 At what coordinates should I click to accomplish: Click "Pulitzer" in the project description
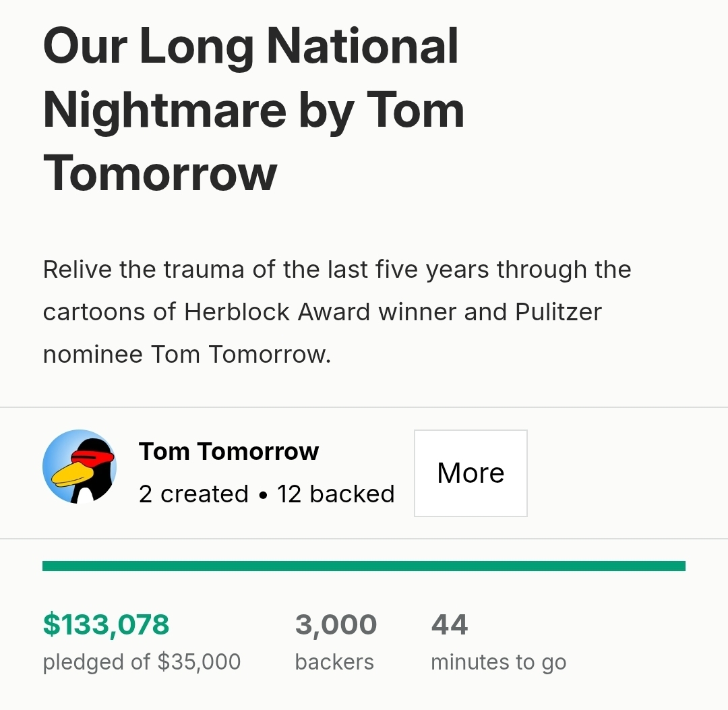558,312
